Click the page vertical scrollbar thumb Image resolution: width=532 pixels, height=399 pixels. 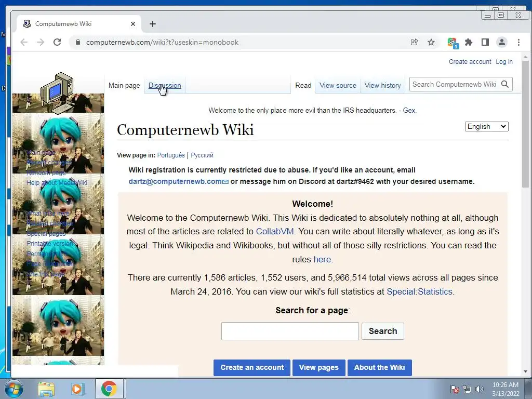[525, 124]
